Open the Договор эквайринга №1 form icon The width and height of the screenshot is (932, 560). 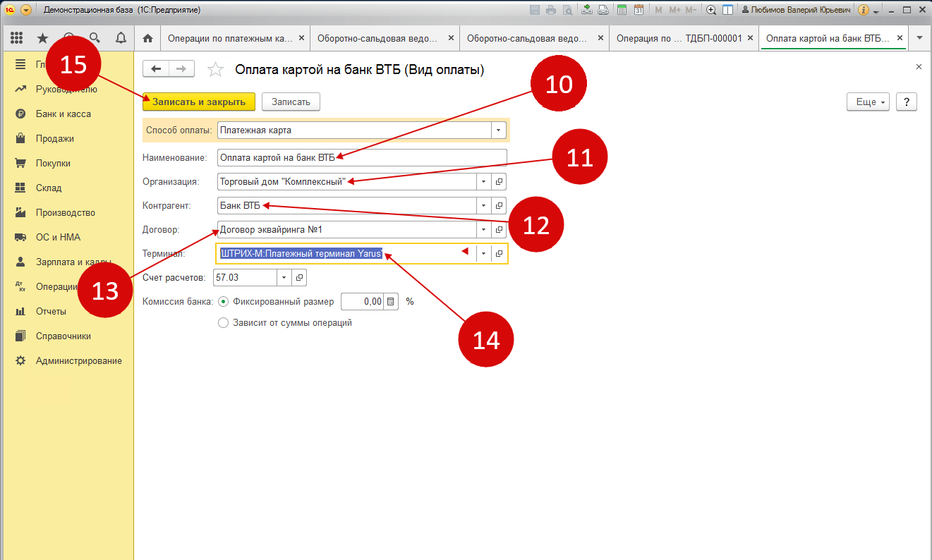(x=499, y=229)
